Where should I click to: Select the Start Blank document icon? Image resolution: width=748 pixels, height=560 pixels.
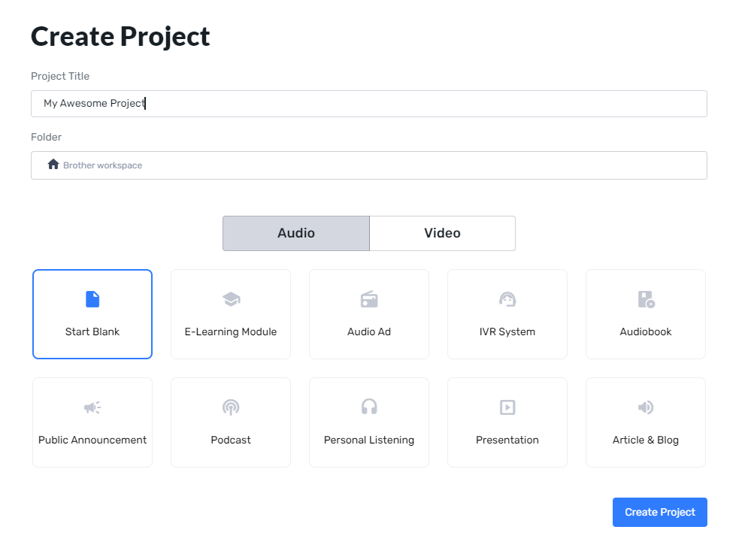point(92,299)
